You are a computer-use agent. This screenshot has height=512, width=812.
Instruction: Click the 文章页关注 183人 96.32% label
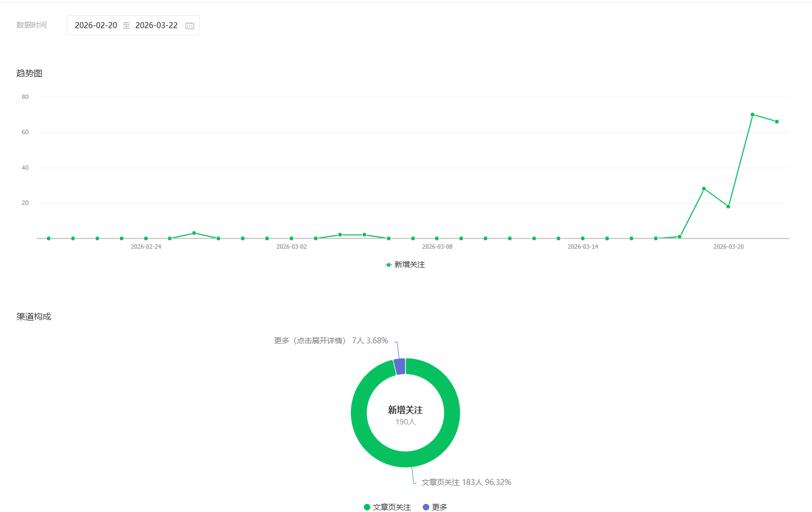(x=466, y=482)
